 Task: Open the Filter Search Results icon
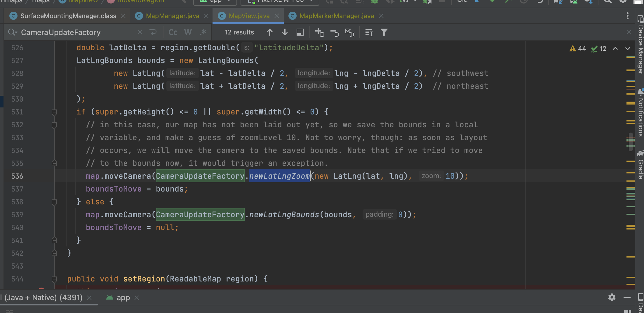pos(384,32)
